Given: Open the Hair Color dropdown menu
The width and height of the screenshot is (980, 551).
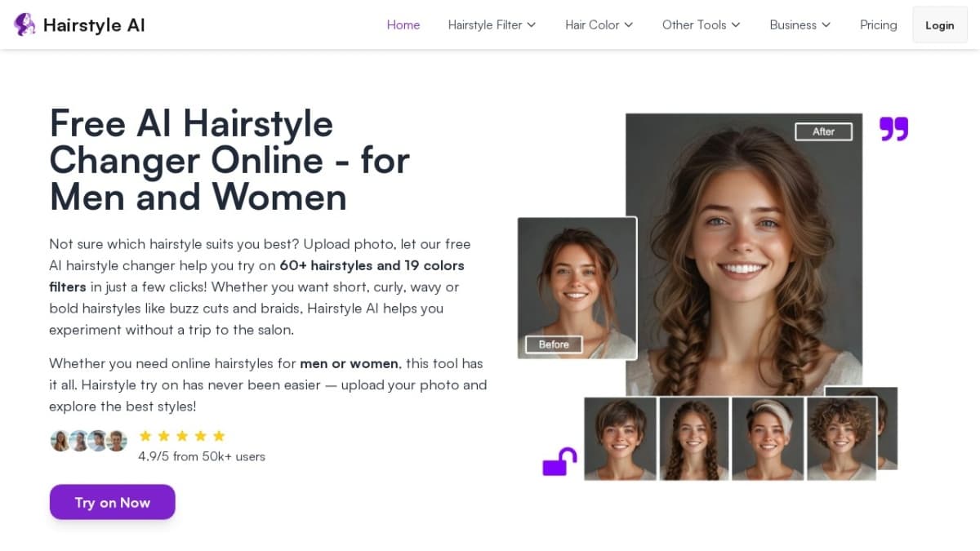Looking at the screenshot, I should (599, 24).
